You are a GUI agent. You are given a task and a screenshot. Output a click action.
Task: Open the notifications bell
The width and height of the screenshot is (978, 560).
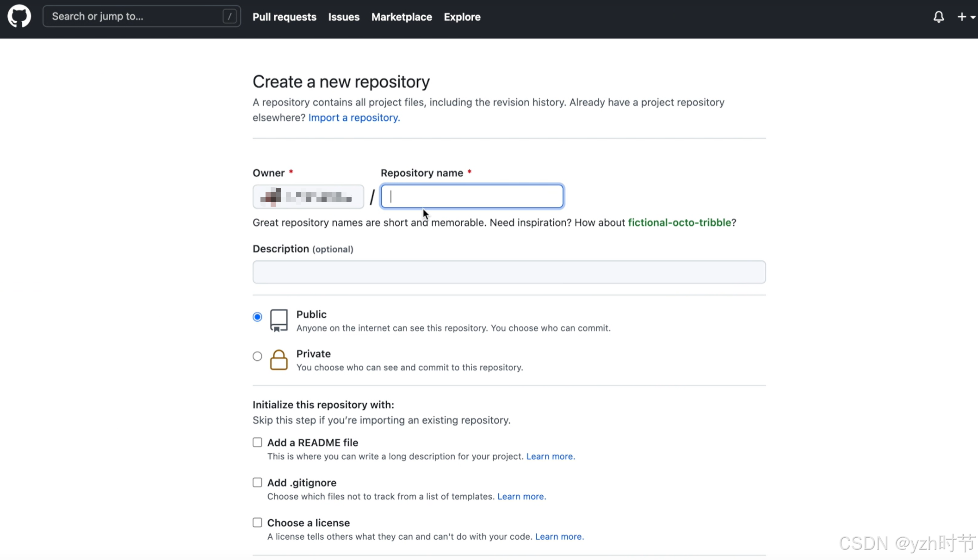(x=938, y=17)
